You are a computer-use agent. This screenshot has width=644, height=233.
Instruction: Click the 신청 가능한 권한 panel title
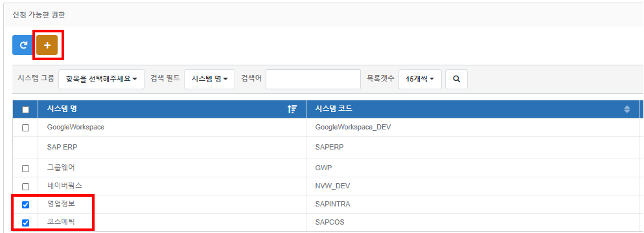click(x=39, y=15)
